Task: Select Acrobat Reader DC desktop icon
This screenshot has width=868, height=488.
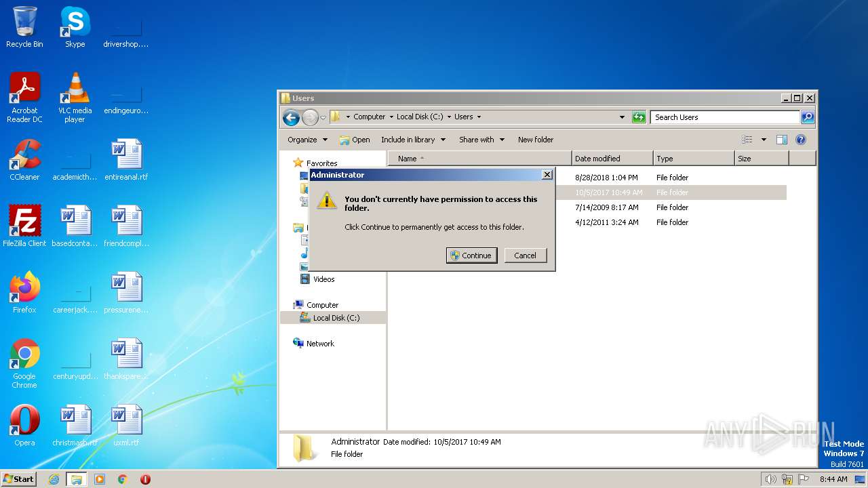Action: coord(24,98)
